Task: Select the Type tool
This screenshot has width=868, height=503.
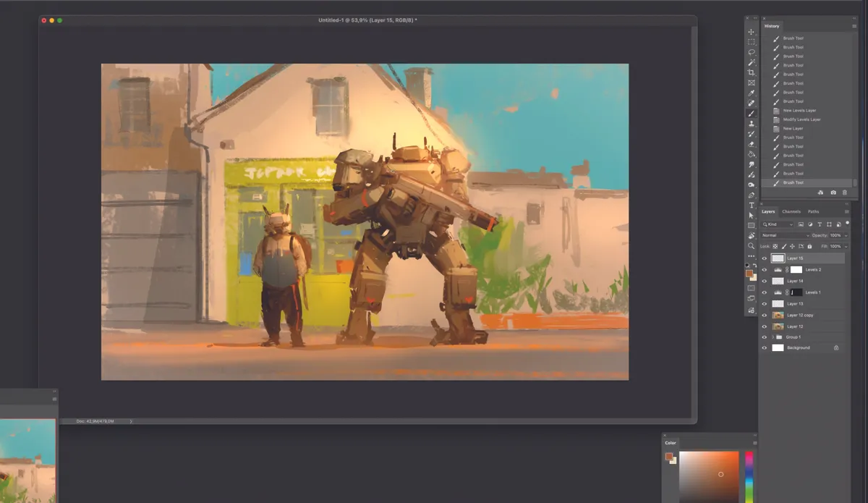Action: coord(751,205)
